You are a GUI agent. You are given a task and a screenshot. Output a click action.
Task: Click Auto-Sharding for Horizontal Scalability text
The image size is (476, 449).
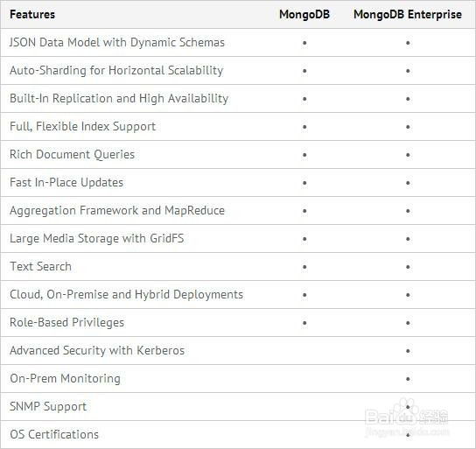pyautogui.click(x=116, y=70)
